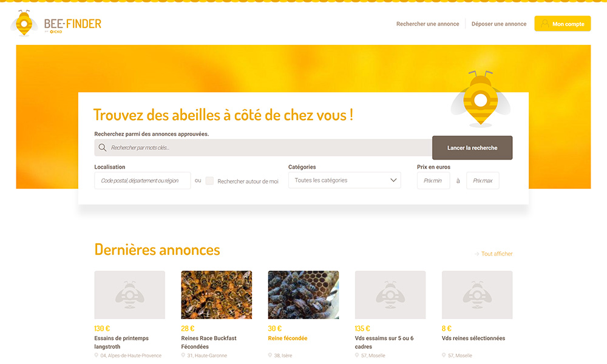
Task: Click the Prix min field
Action: [433, 180]
